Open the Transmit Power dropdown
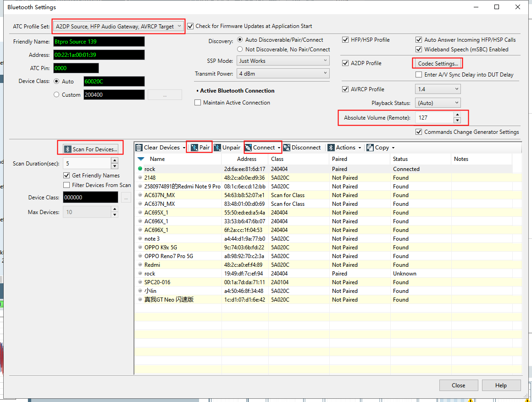 pos(283,74)
